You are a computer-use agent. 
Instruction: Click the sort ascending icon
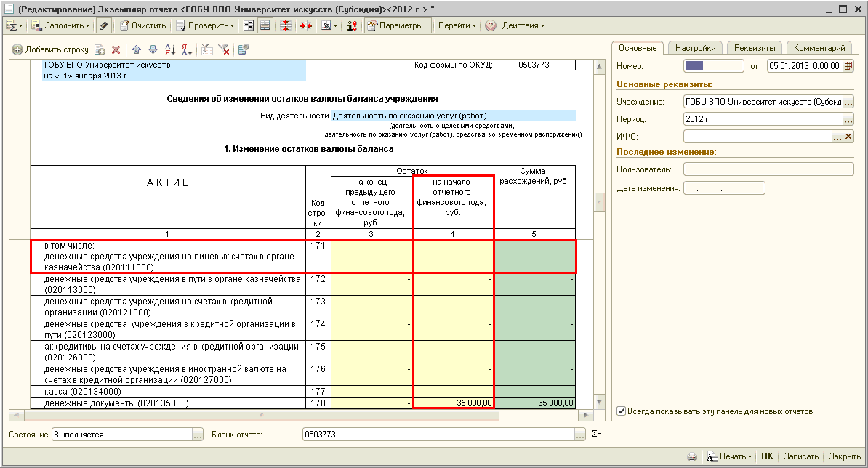170,50
